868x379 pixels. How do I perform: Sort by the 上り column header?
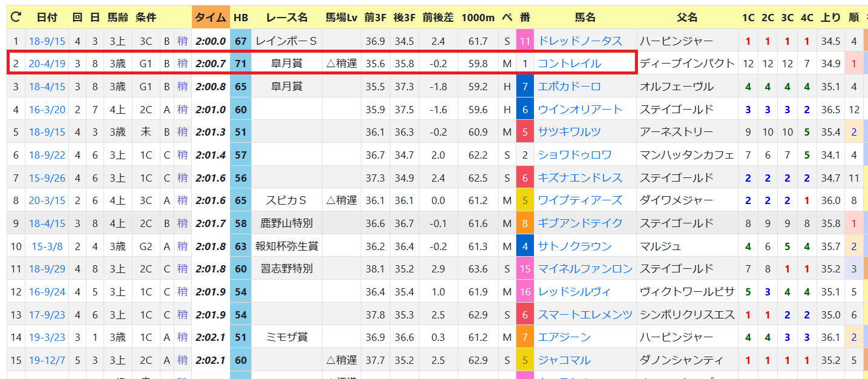point(830,18)
